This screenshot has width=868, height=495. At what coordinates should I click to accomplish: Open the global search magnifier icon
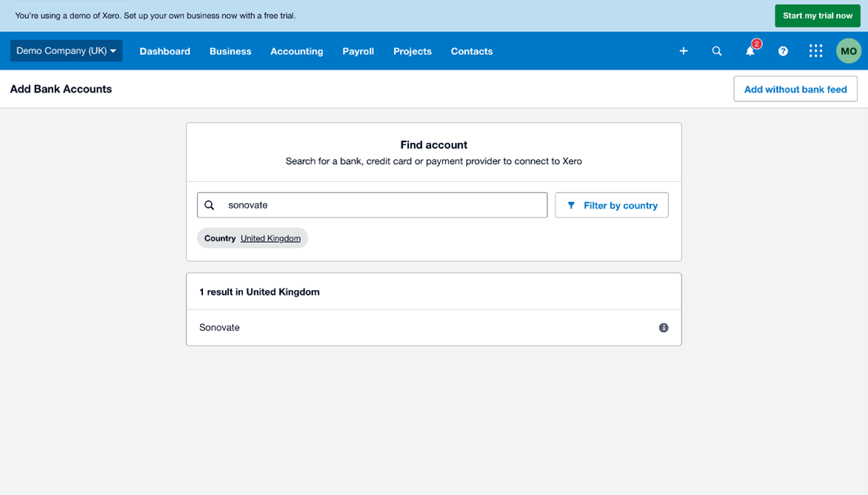[716, 51]
